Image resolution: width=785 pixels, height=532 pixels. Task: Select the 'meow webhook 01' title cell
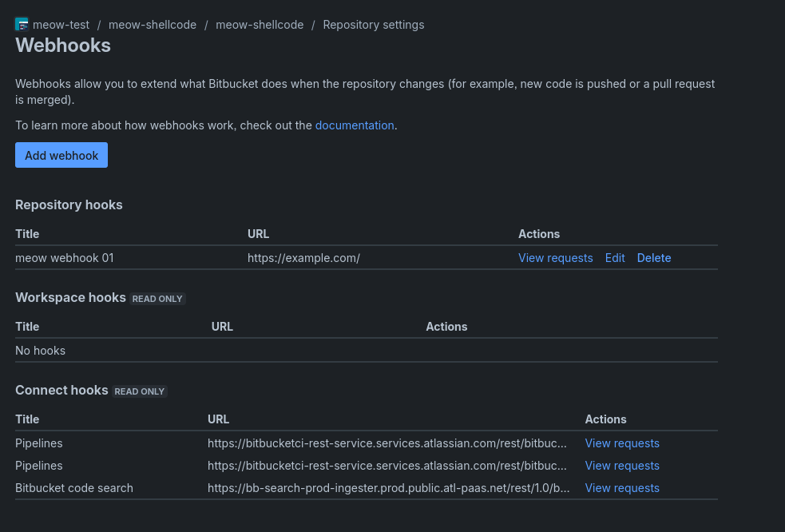pyautogui.click(x=65, y=258)
